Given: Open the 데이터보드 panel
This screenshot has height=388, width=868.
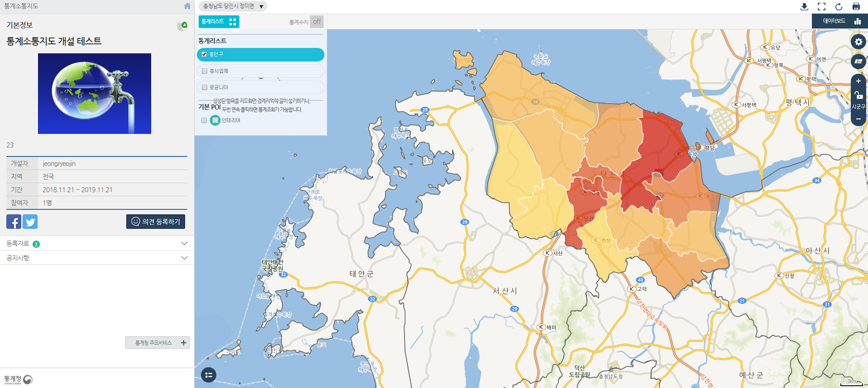Looking at the screenshot, I should click(839, 21).
